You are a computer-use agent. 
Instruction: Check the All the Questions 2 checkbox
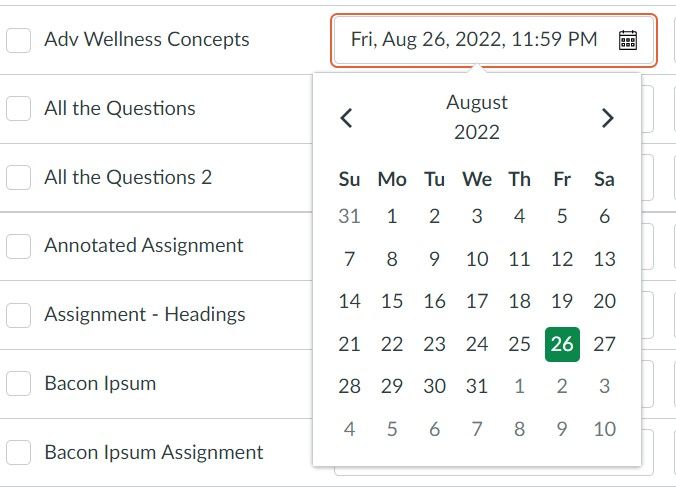pyautogui.click(x=19, y=177)
